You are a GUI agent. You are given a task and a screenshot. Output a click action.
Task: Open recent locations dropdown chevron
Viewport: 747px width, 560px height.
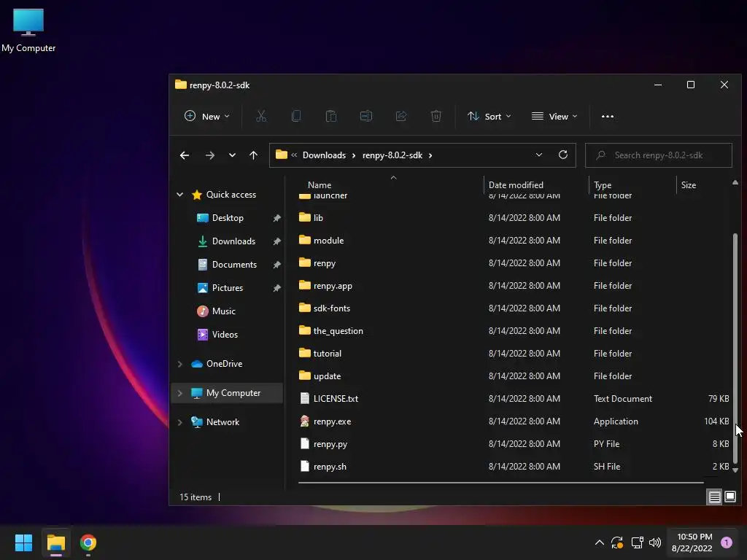(x=232, y=155)
